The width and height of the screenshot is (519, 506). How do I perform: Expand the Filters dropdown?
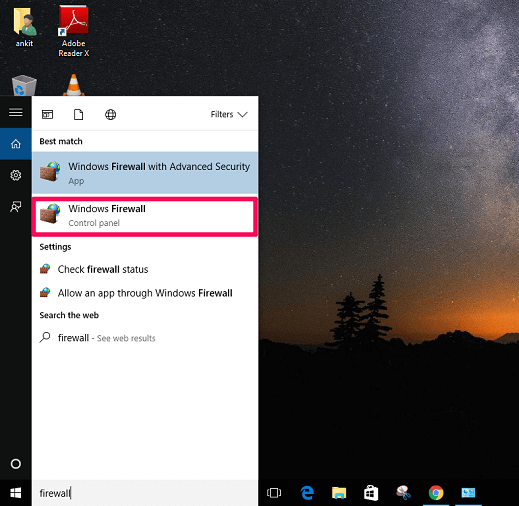coord(229,114)
